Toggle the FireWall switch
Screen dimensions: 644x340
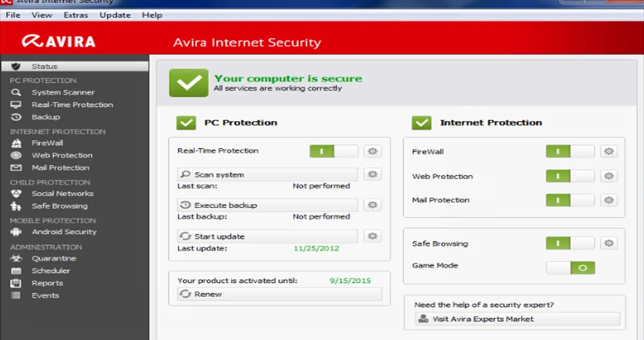[x=570, y=152]
